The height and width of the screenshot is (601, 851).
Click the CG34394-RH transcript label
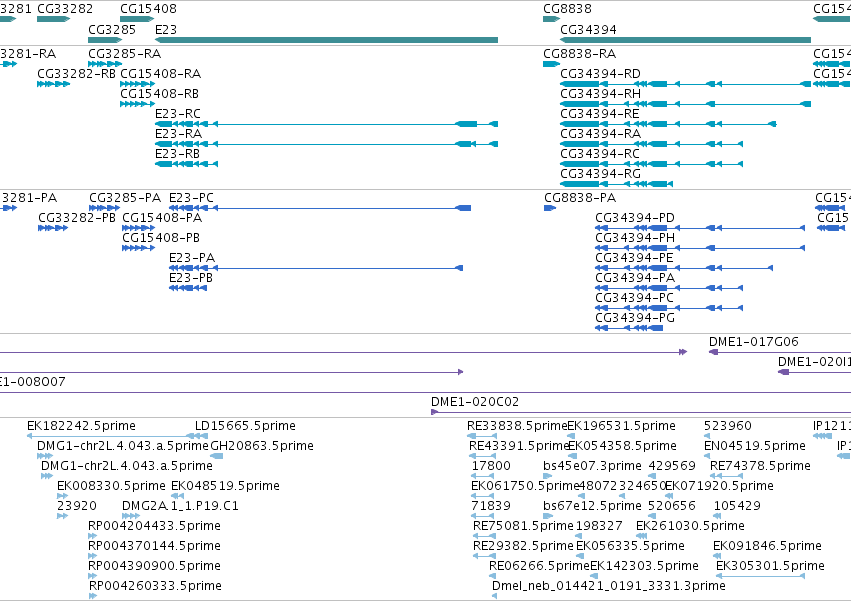tap(600, 94)
